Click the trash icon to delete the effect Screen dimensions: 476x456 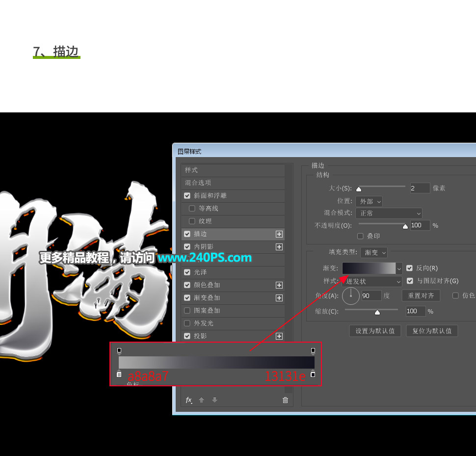pyautogui.click(x=286, y=400)
